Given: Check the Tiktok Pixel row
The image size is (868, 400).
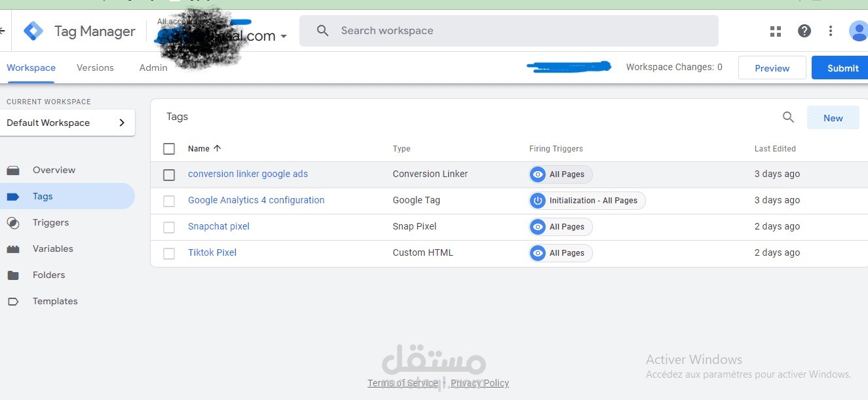Looking at the screenshot, I should 169,254.
